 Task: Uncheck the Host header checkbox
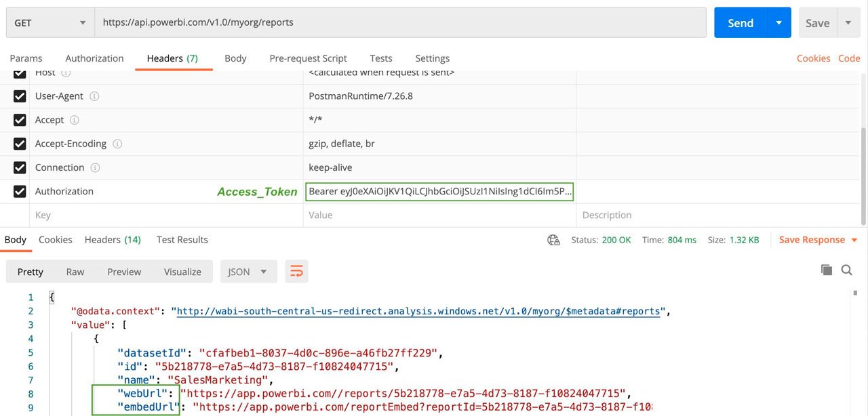pyautogui.click(x=20, y=72)
